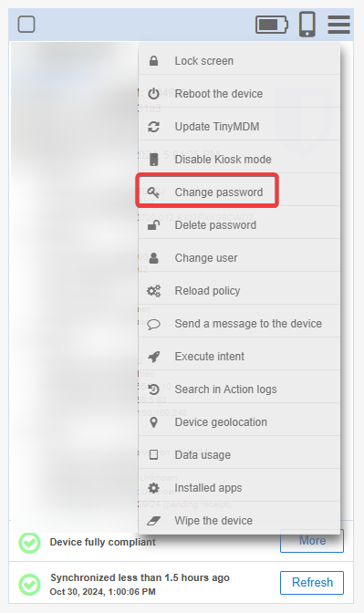Open Search in Action logs
The width and height of the screenshot is (364, 613).
click(239, 390)
